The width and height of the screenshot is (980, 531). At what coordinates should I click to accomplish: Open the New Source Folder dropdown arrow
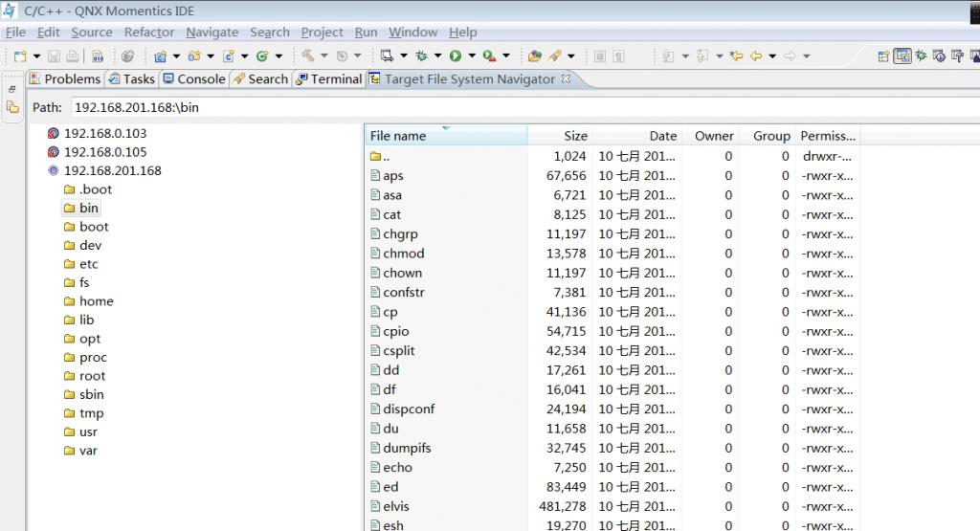[211, 56]
